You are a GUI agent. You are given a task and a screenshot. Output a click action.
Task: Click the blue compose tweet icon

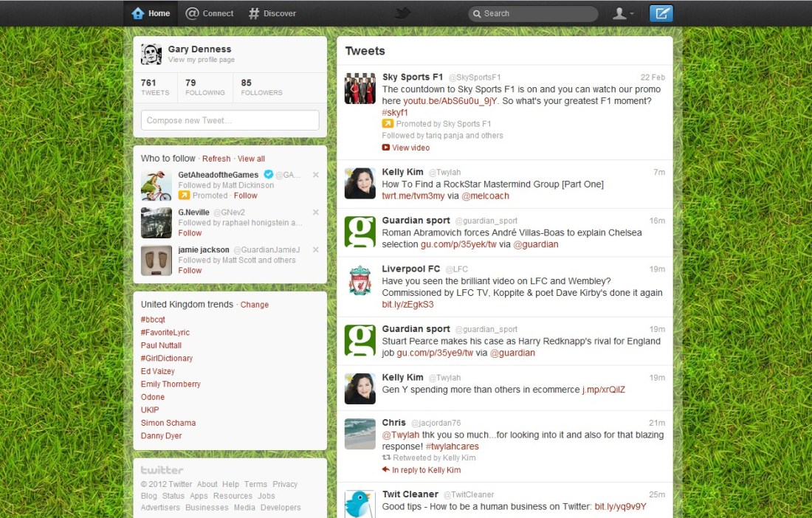point(661,13)
